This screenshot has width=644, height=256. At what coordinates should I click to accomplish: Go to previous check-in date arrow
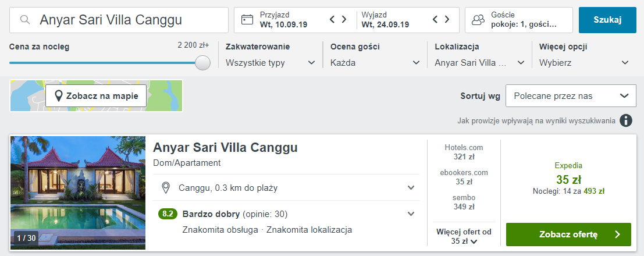(333, 20)
